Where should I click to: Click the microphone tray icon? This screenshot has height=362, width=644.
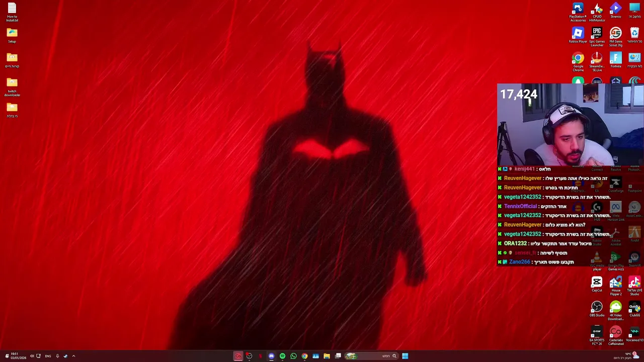pyautogui.click(x=57, y=356)
